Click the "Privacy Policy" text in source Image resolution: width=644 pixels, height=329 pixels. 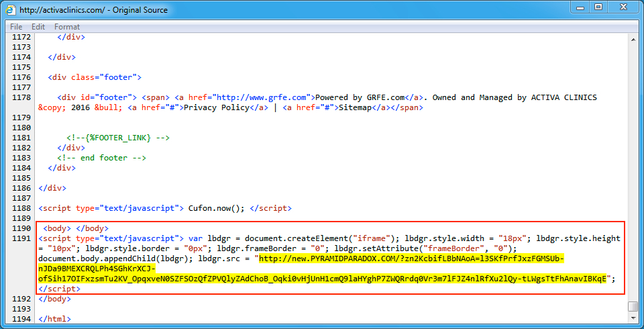pyautogui.click(x=217, y=107)
